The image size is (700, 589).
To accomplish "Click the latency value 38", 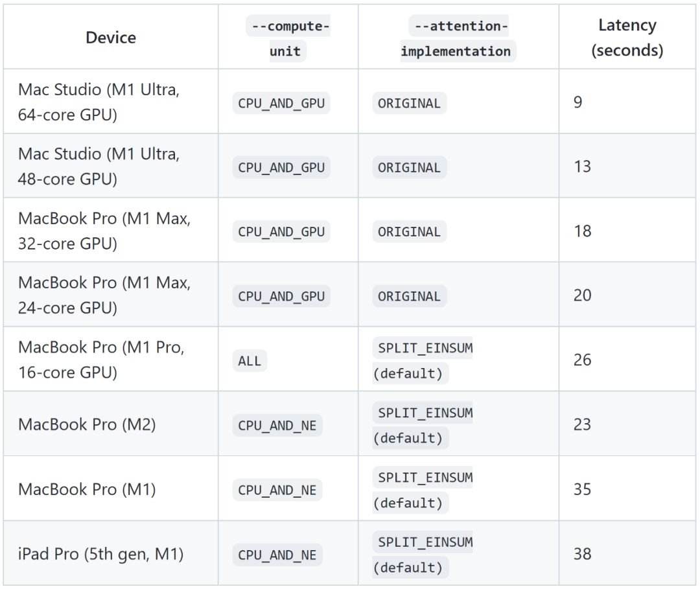I will tap(582, 554).
